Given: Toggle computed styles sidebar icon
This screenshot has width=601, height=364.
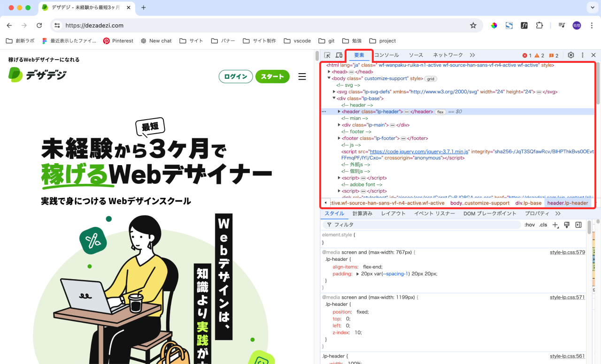Looking at the screenshot, I should coord(578,225).
